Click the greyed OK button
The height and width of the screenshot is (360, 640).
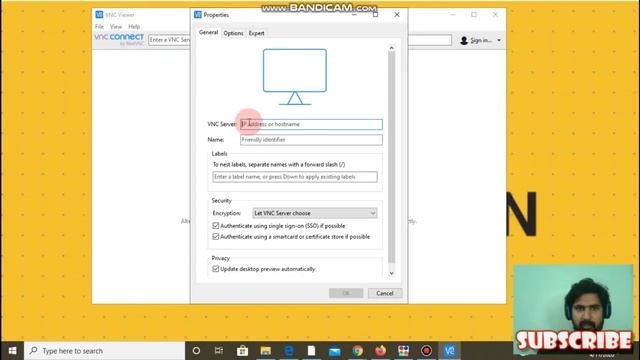coord(346,293)
